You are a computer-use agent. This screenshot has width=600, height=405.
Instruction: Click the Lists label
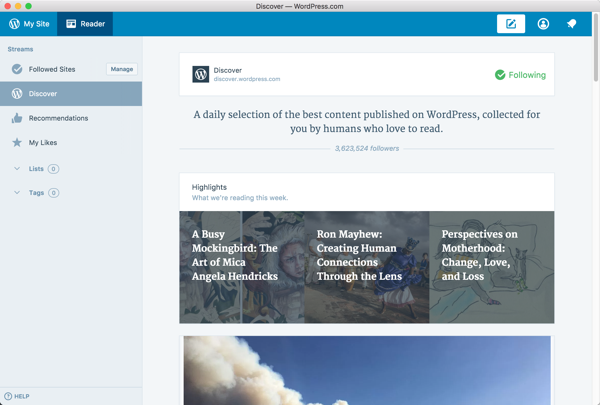coord(36,169)
